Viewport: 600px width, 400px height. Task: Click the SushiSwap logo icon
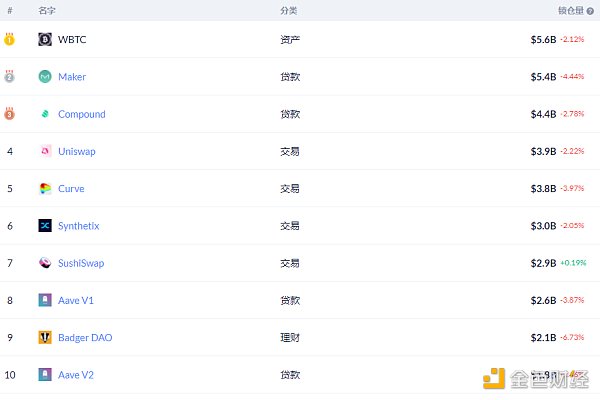click(45, 263)
